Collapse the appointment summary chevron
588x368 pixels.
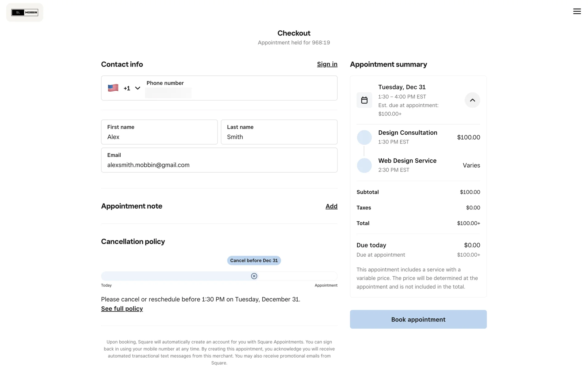pyautogui.click(x=472, y=100)
